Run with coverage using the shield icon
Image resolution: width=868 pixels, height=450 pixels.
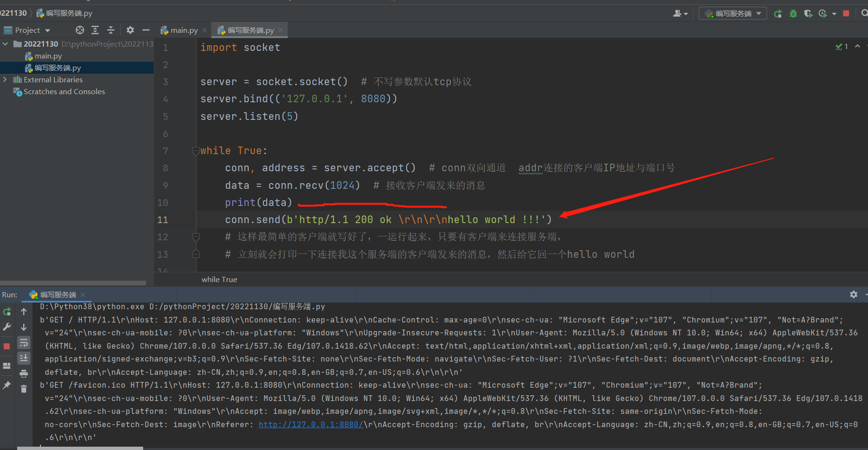click(x=808, y=14)
